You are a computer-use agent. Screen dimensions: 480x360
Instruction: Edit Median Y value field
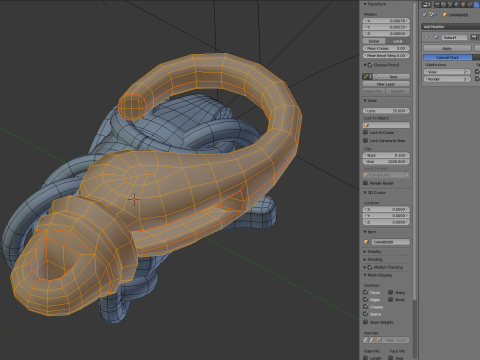386,27
